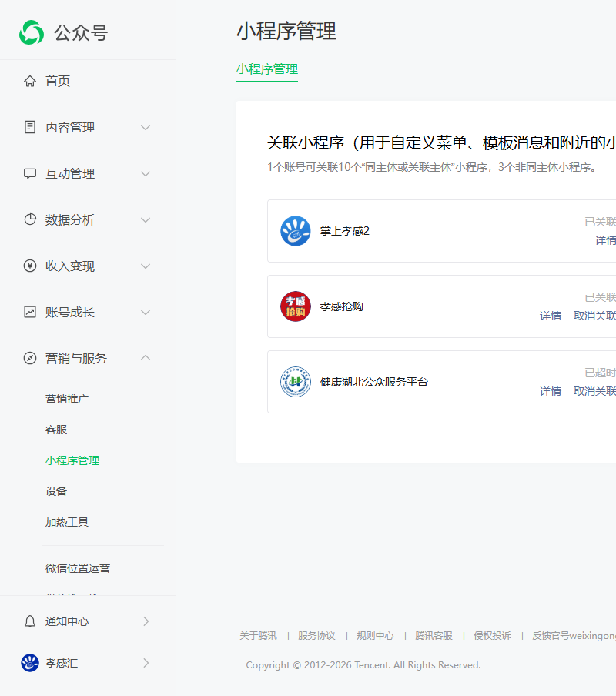This screenshot has width=616, height=696.
Task: View 详情 for 掌上孝感2
Action: [x=605, y=240]
